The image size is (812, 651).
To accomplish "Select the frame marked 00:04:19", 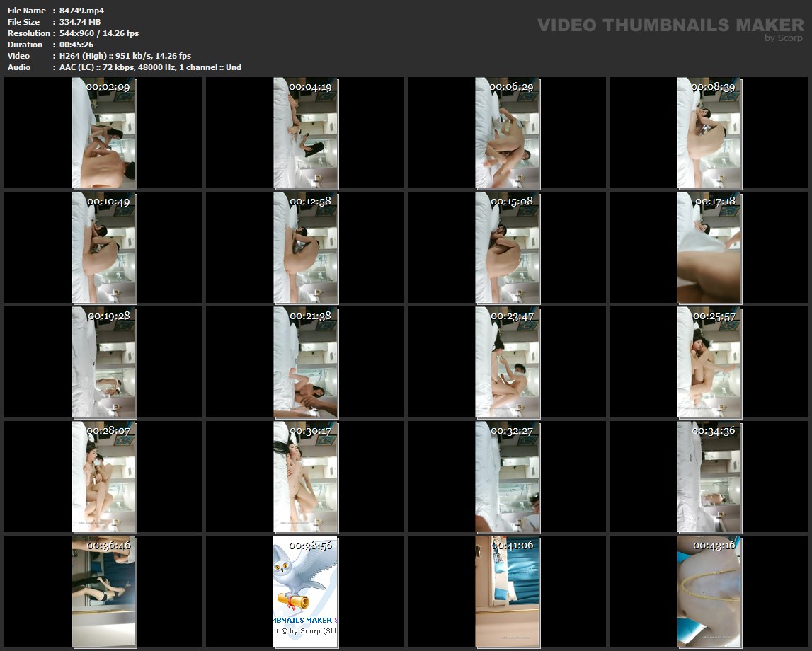I will (x=305, y=133).
